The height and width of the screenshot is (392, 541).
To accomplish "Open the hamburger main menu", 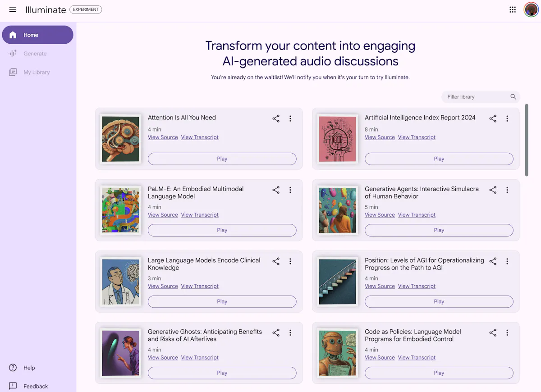I will (x=13, y=9).
